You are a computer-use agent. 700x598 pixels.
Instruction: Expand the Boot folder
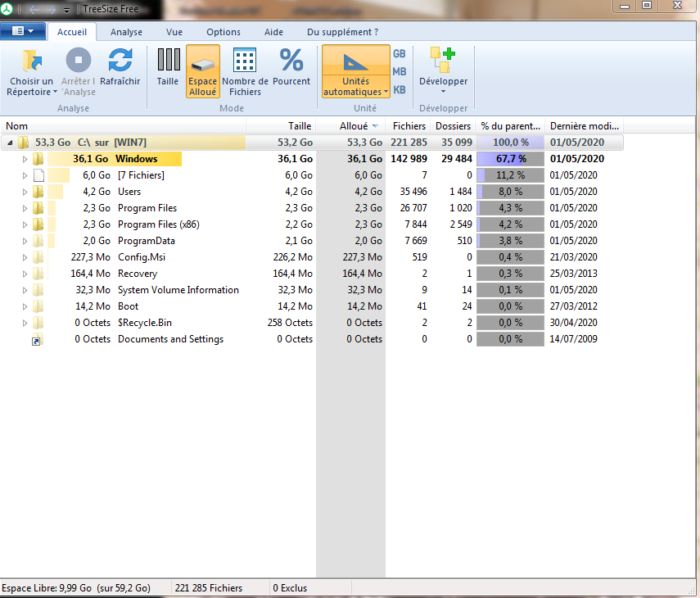coord(25,306)
